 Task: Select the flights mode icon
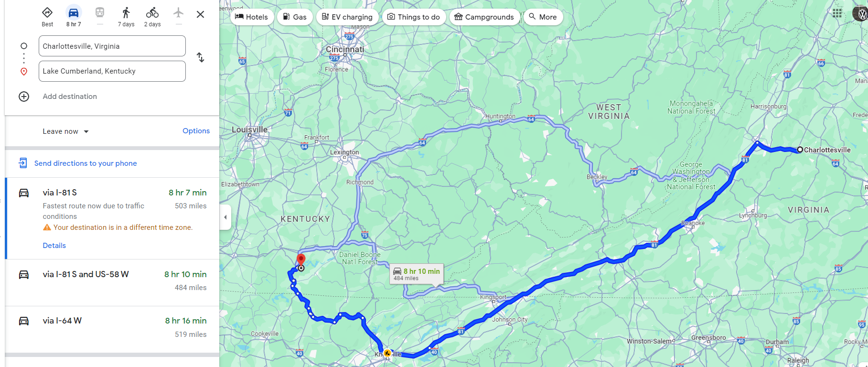(178, 12)
